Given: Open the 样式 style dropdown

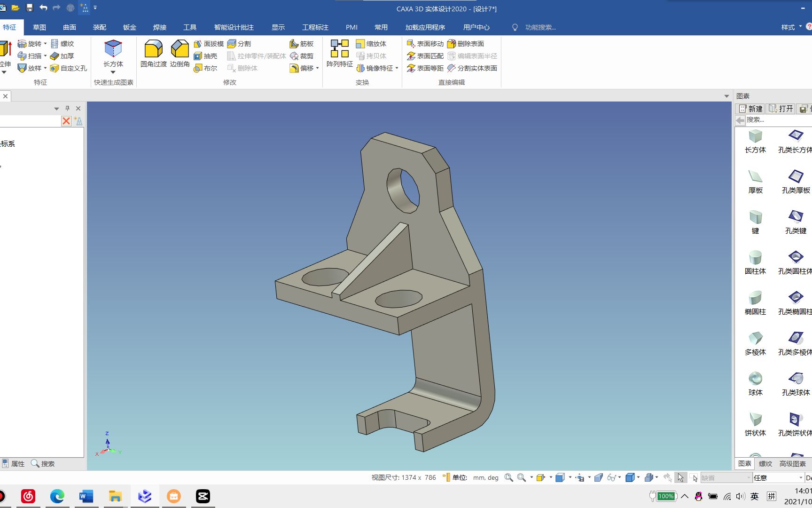Looking at the screenshot, I should click(x=791, y=27).
